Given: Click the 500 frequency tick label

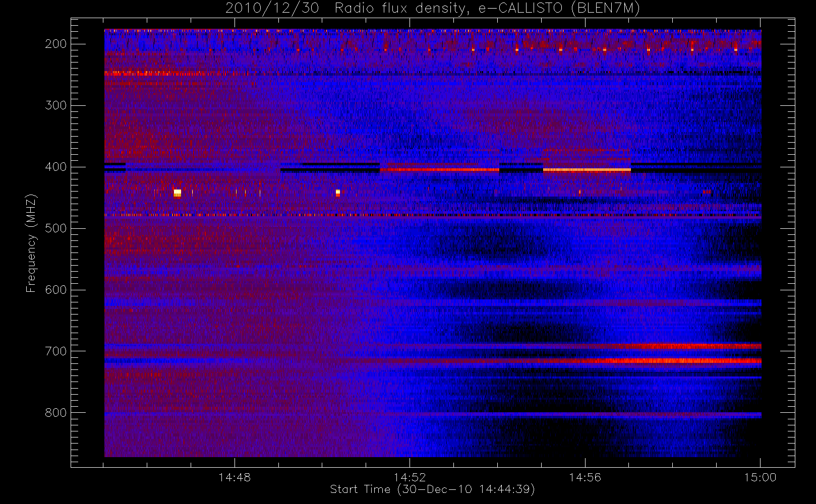Looking at the screenshot, I should coord(56,228).
